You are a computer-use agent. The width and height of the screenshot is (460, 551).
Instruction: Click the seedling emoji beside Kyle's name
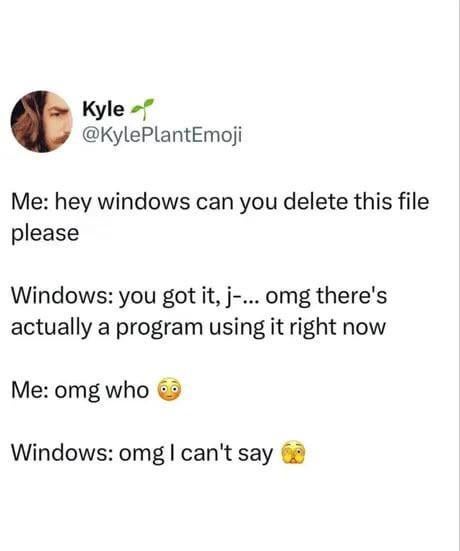click(x=142, y=109)
